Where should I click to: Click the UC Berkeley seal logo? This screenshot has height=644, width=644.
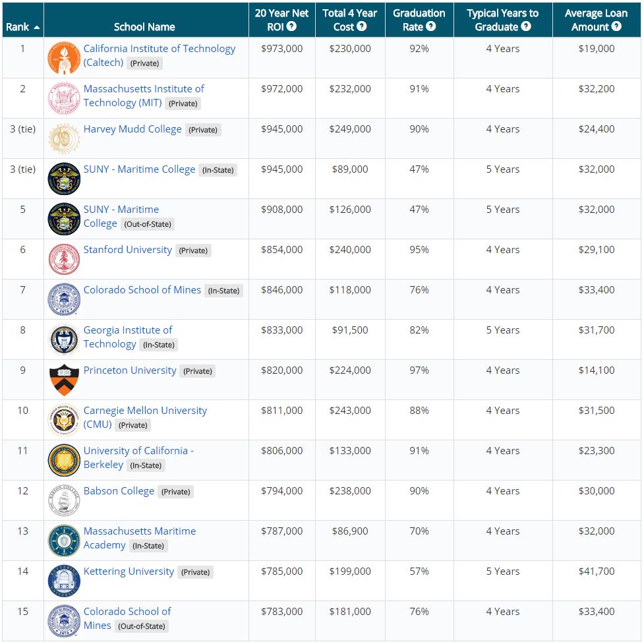pos(64,460)
